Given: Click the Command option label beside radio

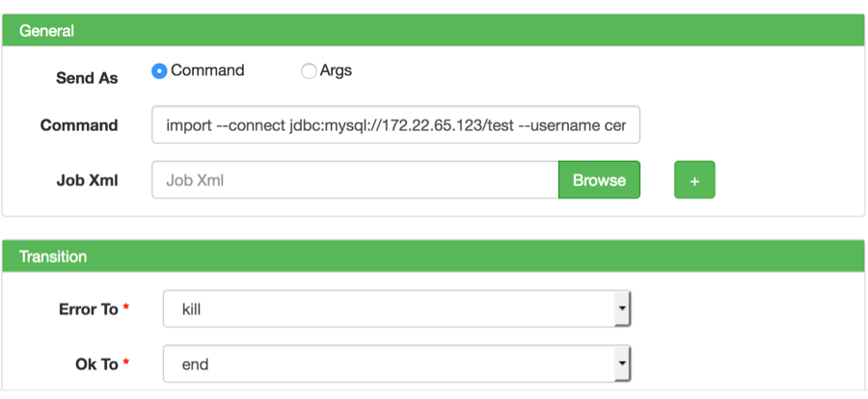Looking at the screenshot, I should coord(207,70).
